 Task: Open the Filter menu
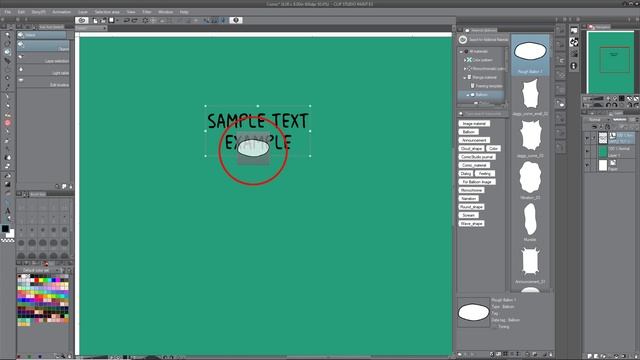pos(147,12)
